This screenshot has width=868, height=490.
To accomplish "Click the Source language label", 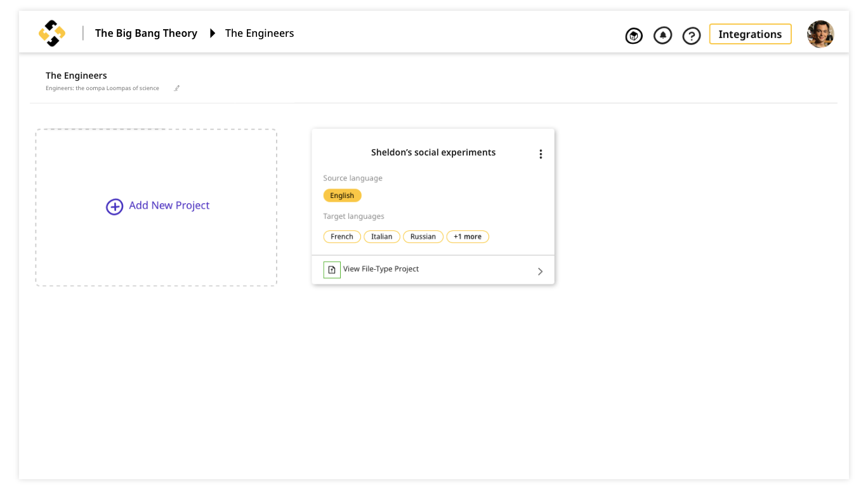I will 353,178.
